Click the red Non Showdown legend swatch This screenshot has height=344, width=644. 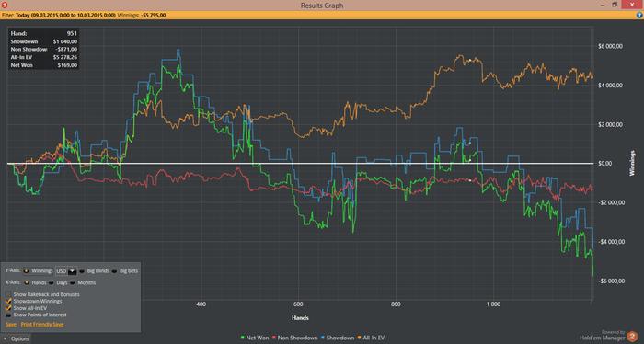click(274, 338)
